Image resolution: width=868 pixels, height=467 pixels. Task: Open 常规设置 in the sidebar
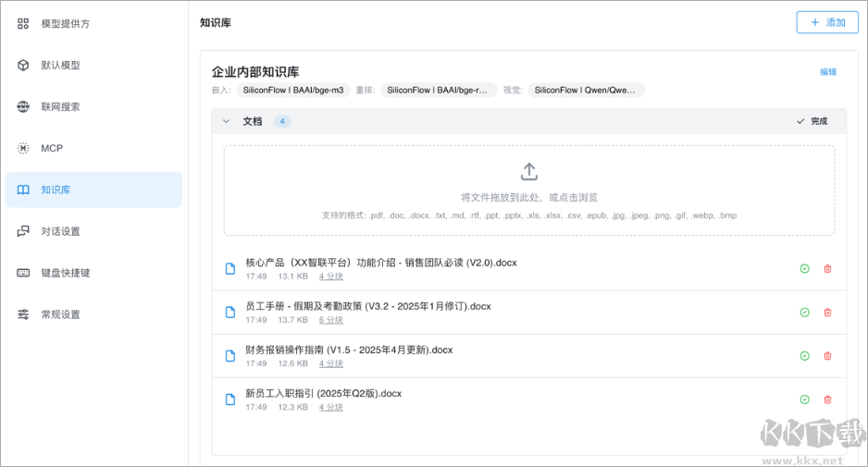click(x=94, y=314)
